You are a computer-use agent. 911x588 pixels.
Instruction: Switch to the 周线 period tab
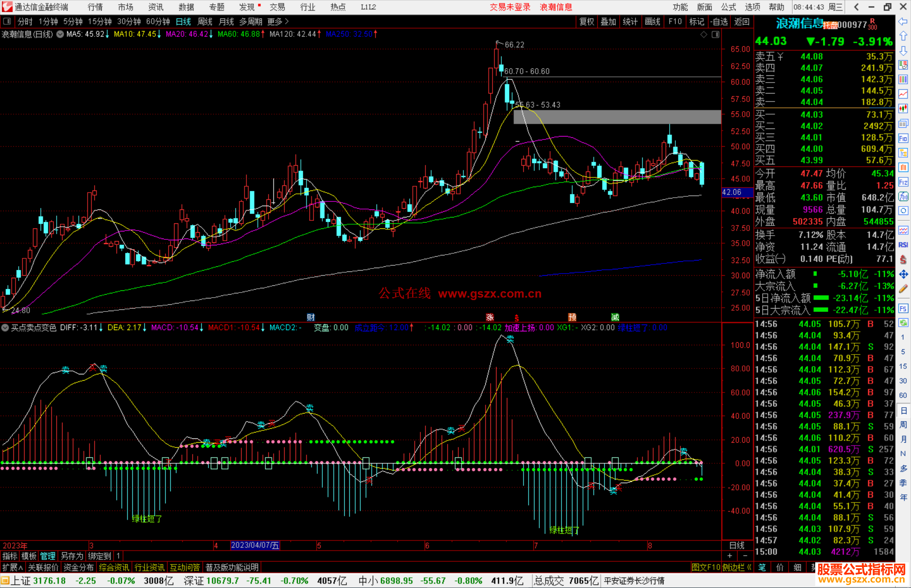pos(205,21)
